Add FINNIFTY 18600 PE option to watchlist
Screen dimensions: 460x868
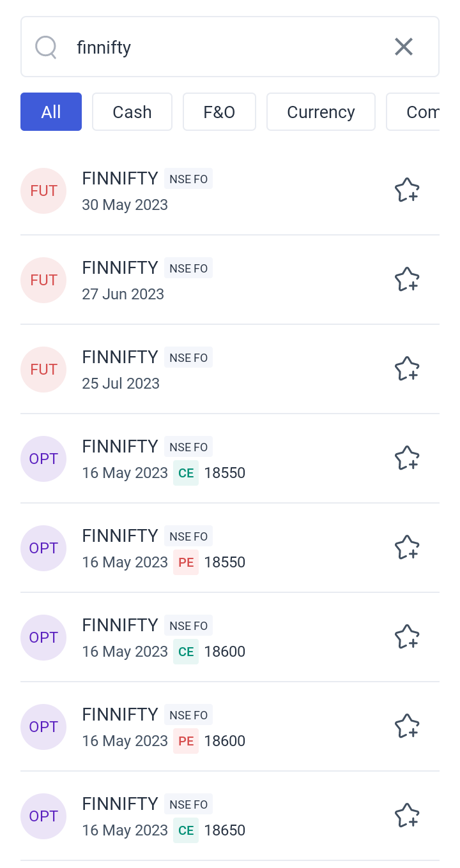pyautogui.click(x=406, y=726)
